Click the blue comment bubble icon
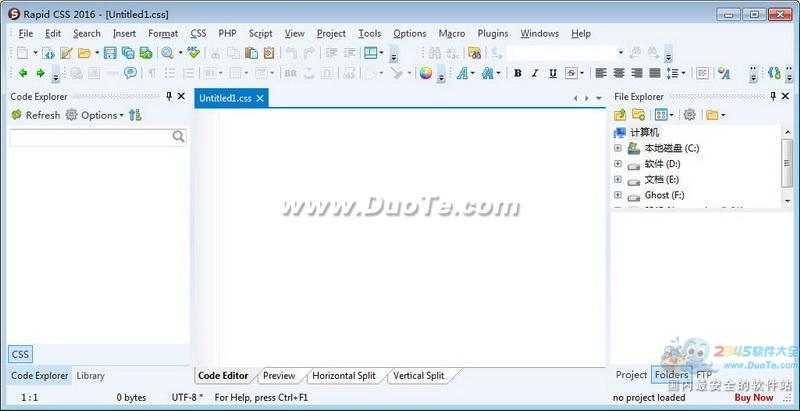The image size is (800, 411). pyautogui.click(x=131, y=73)
